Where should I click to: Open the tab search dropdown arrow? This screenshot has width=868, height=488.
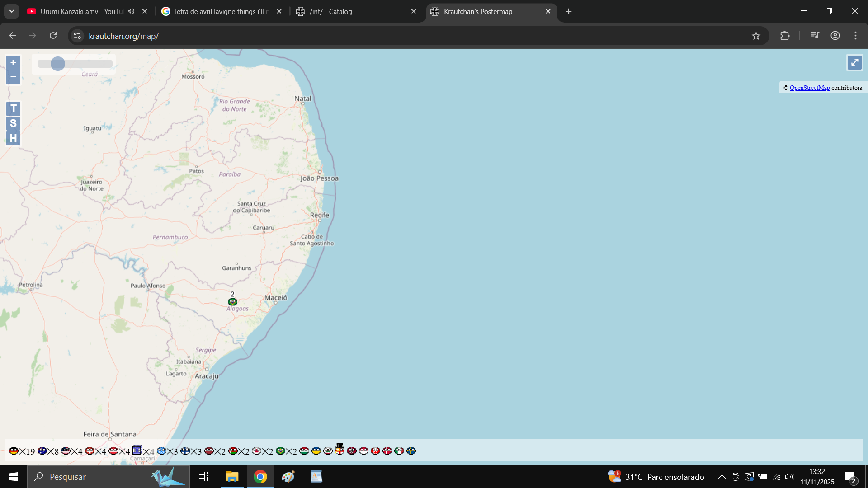point(12,11)
